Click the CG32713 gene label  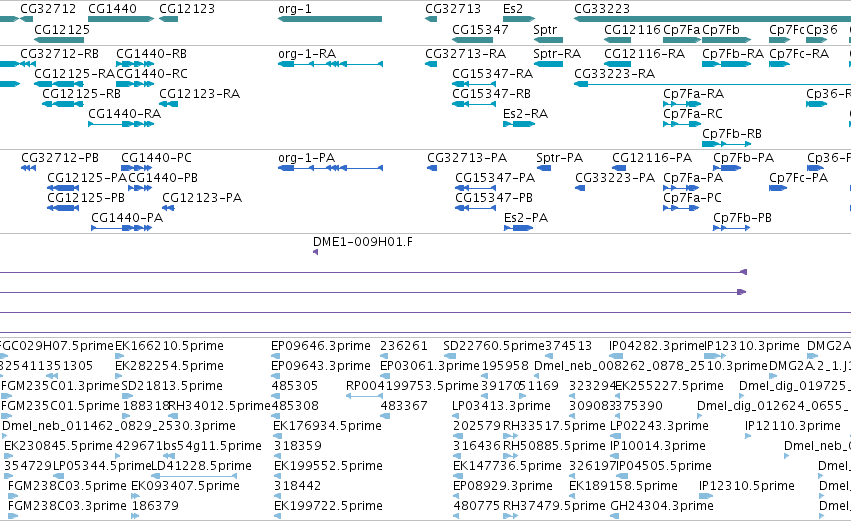pyautogui.click(x=453, y=9)
